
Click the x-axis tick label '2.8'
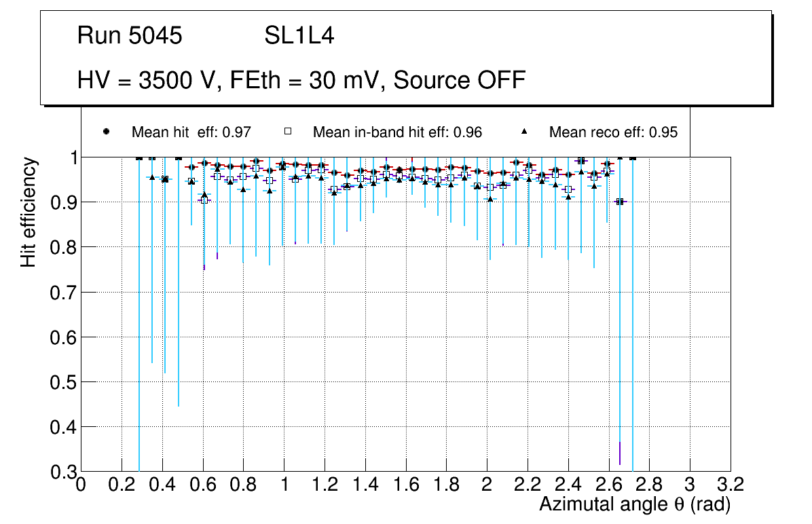click(649, 485)
